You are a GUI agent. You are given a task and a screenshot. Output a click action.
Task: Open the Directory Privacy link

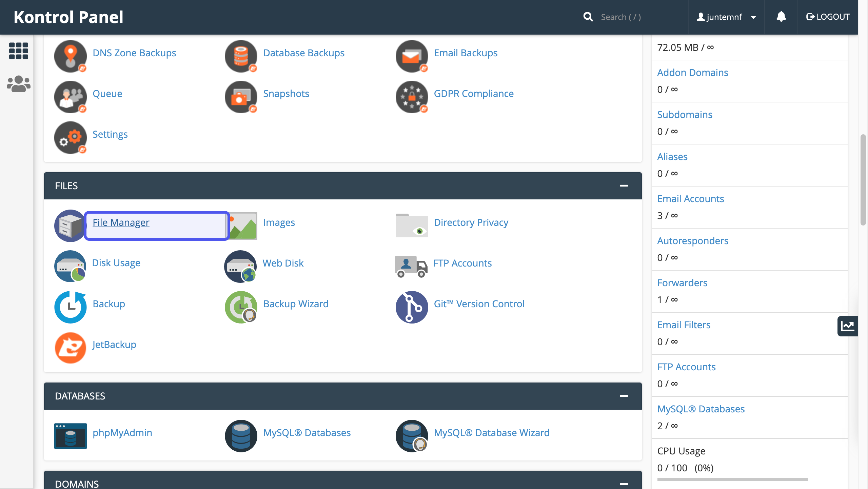471,222
